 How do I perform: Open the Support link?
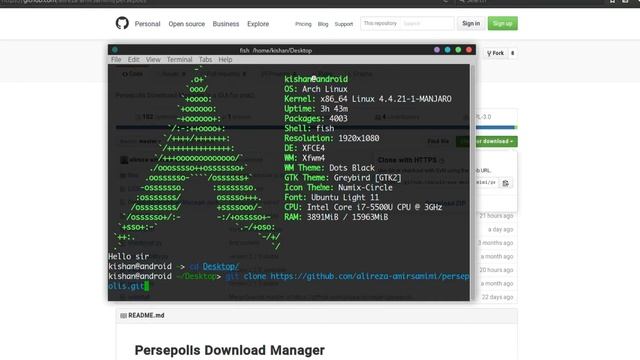(x=344, y=24)
